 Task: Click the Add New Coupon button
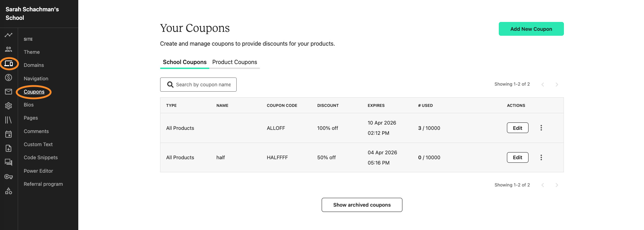(x=531, y=29)
